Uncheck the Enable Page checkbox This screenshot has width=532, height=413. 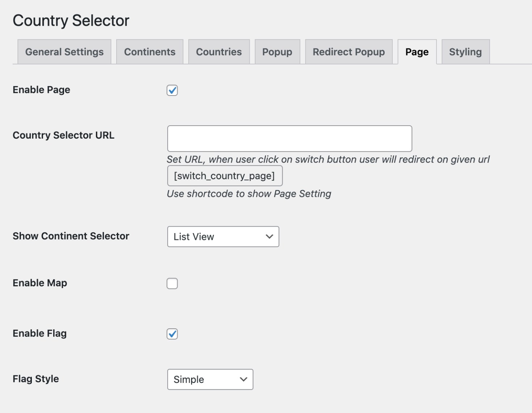pos(172,90)
